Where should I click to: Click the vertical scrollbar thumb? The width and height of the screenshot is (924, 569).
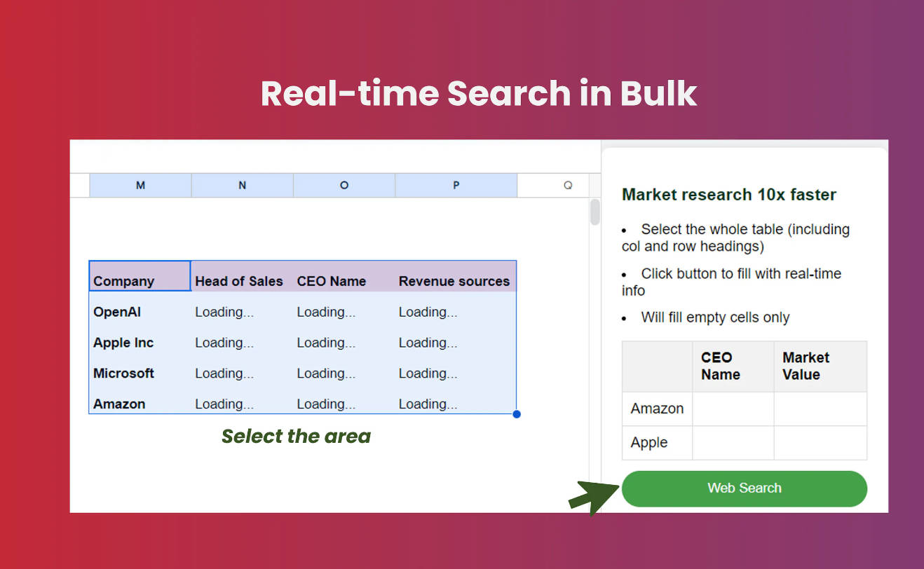pyautogui.click(x=595, y=212)
